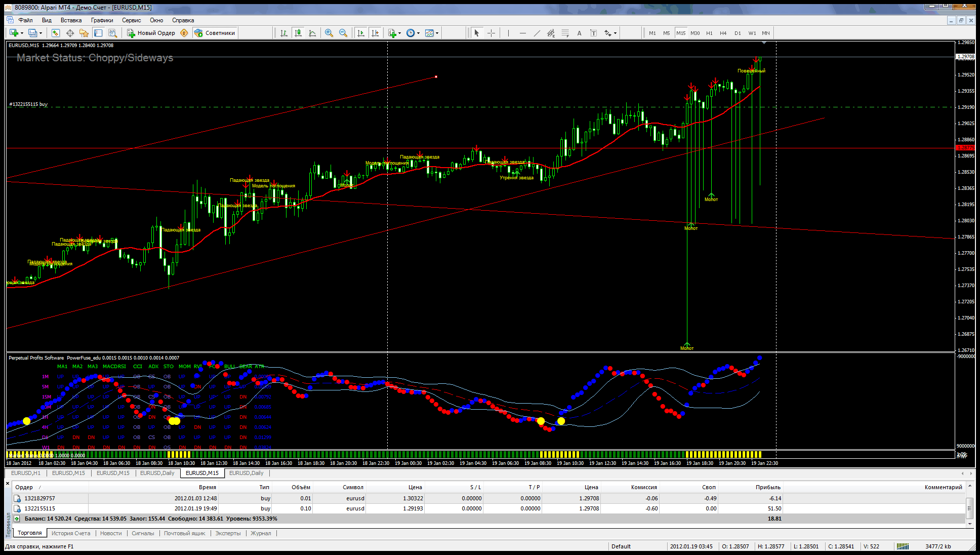This screenshot has width=980, height=555.
Task: Click the Новый Ордер button
Action: 151,33
